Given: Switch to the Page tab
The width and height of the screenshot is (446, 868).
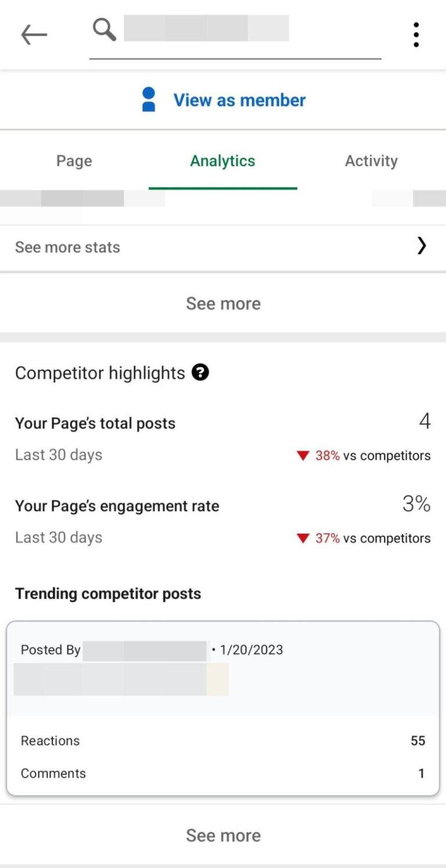Looking at the screenshot, I should (x=74, y=161).
